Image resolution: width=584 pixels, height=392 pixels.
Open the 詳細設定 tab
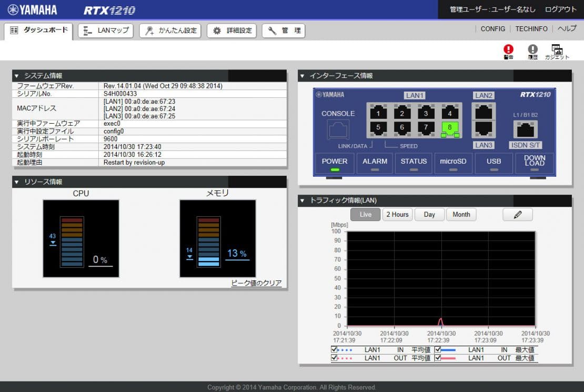point(233,31)
